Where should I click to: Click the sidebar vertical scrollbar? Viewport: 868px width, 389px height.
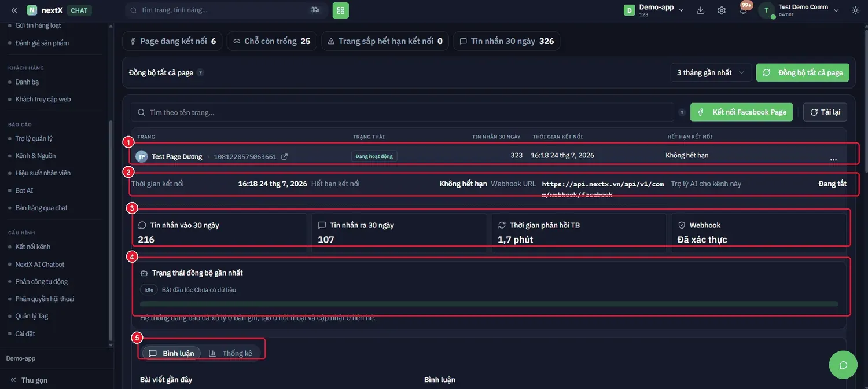click(111, 232)
